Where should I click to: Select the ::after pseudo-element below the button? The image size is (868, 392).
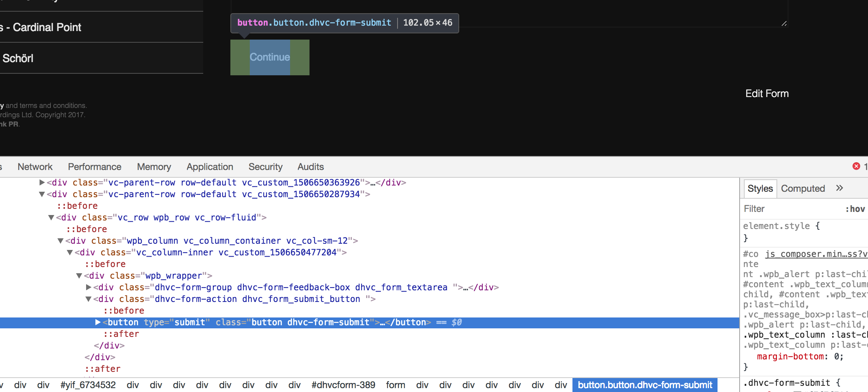tap(121, 334)
